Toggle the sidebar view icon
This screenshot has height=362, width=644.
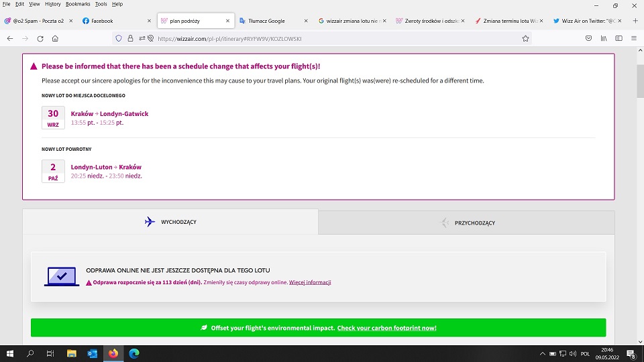click(619, 39)
